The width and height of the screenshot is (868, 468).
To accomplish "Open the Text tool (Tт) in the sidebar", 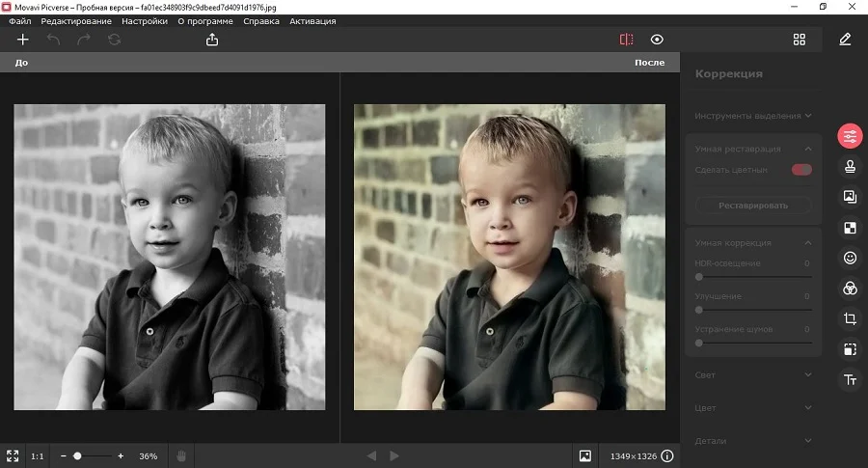I will click(850, 379).
